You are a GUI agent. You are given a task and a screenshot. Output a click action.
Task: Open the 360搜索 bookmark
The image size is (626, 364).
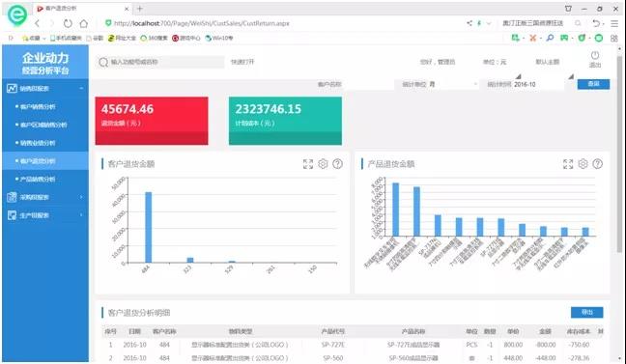[155, 38]
